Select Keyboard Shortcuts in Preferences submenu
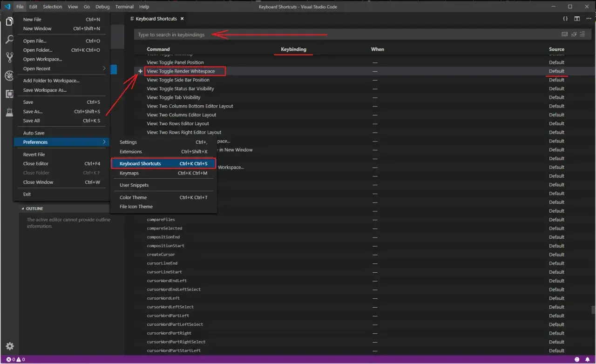The image size is (596, 364). 163,164
